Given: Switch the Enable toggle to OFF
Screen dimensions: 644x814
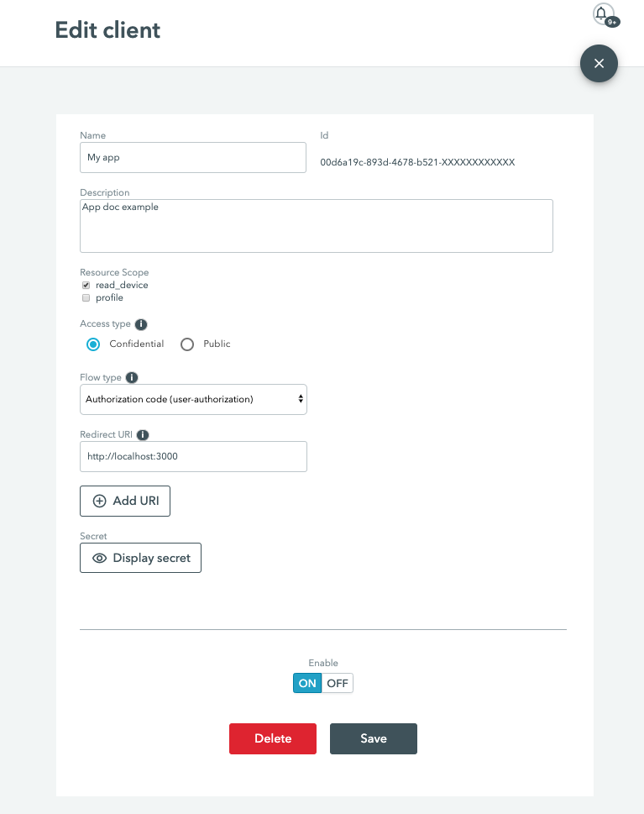Looking at the screenshot, I should 338,683.
